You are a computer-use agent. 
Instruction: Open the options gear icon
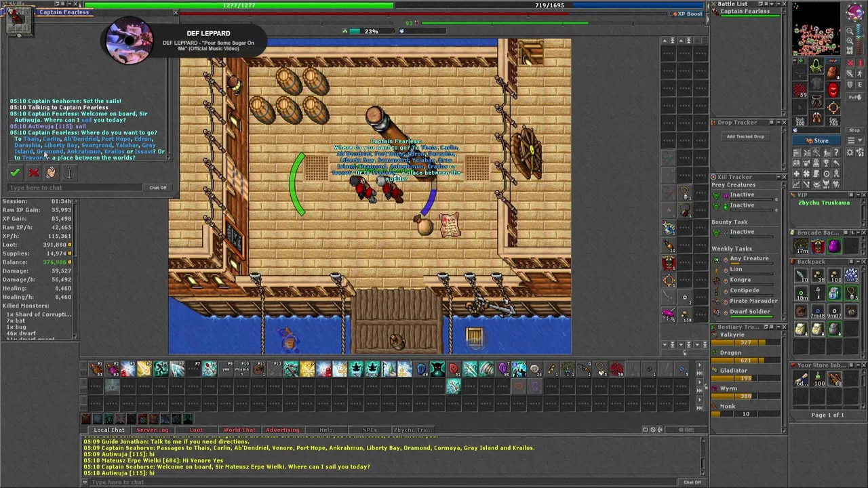(850, 152)
